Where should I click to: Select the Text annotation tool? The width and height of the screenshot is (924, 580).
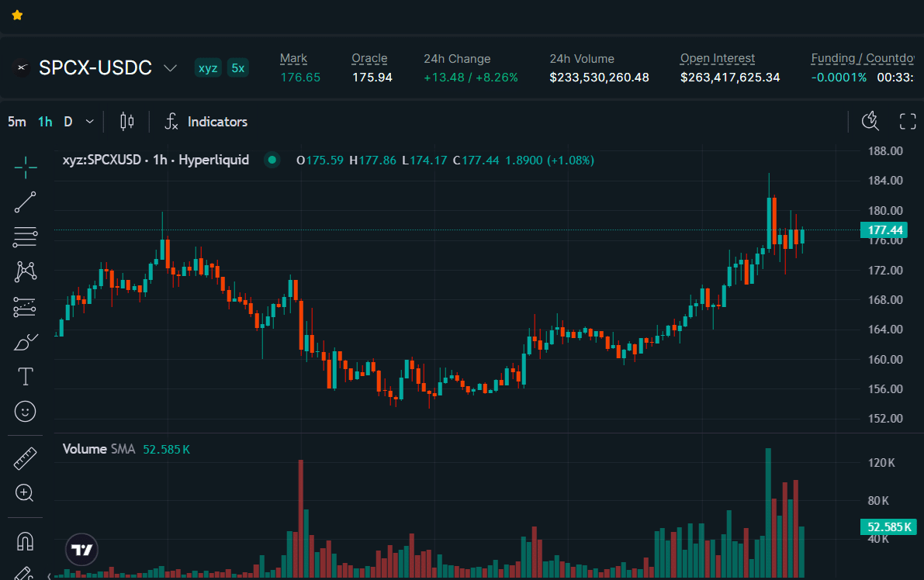[x=26, y=376]
